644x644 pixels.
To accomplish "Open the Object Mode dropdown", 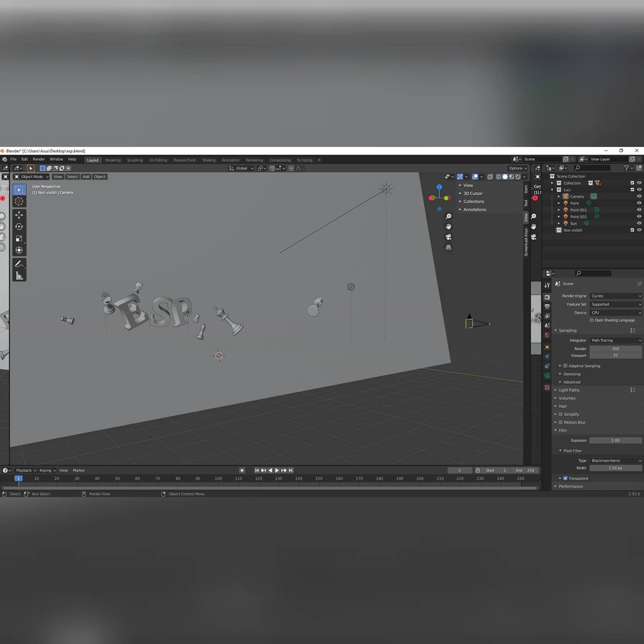I will pyautogui.click(x=31, y=177).
